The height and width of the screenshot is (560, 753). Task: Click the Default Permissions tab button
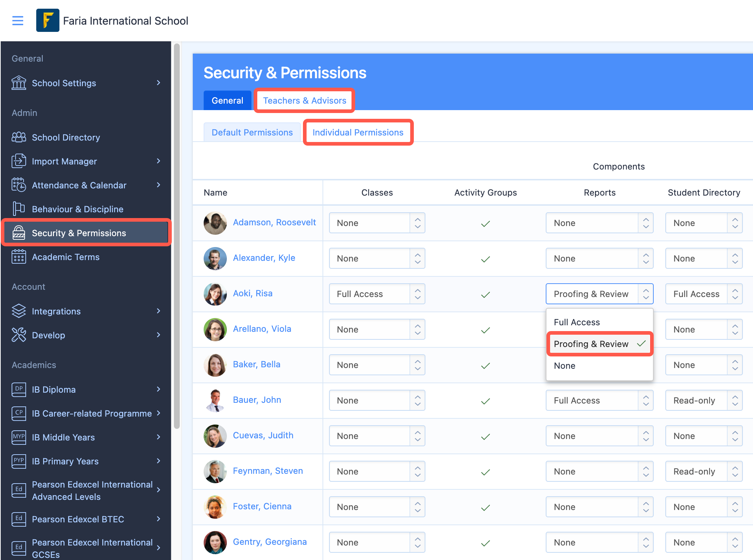252,132
